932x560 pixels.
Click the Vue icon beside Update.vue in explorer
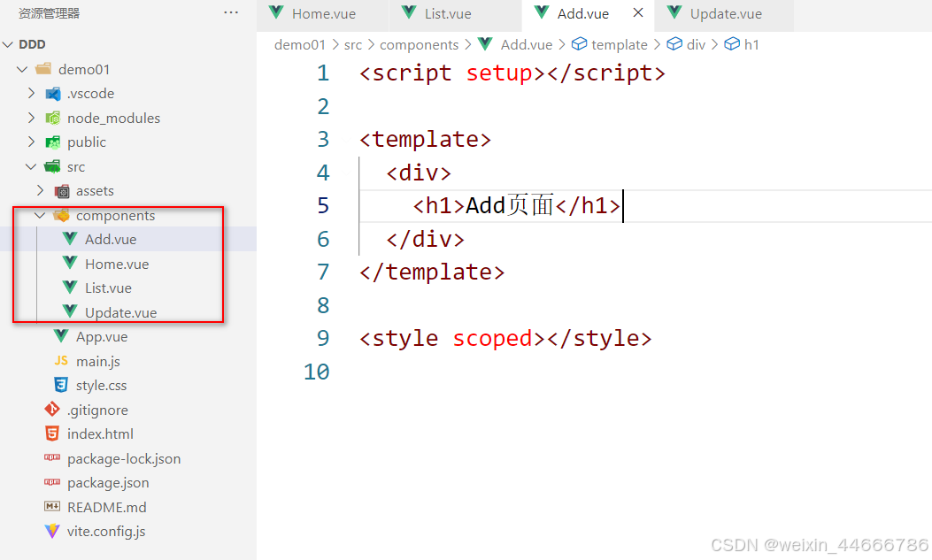tap(70, 311)
